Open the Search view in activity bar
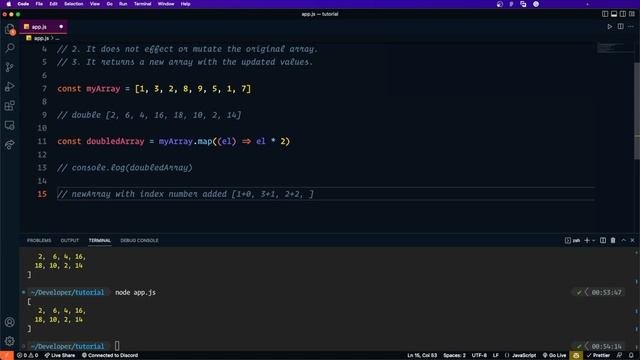 tap(10, 48)
